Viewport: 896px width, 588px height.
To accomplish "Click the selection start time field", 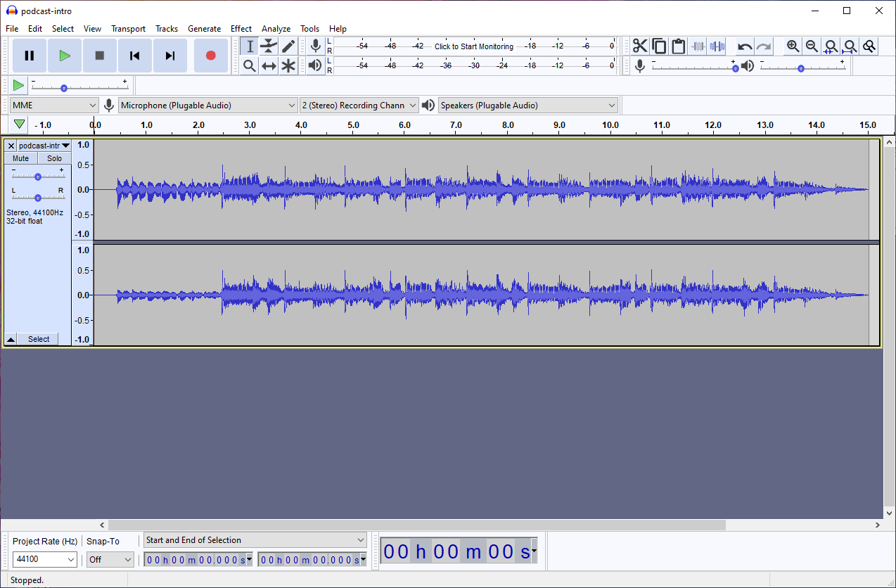I will (x=198, y=560).
